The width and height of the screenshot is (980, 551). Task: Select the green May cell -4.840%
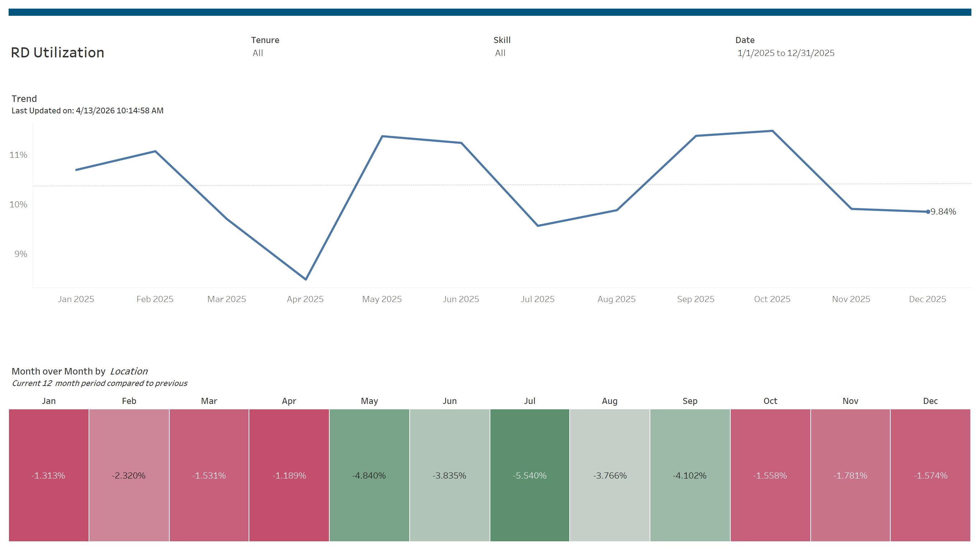(369, 475)
